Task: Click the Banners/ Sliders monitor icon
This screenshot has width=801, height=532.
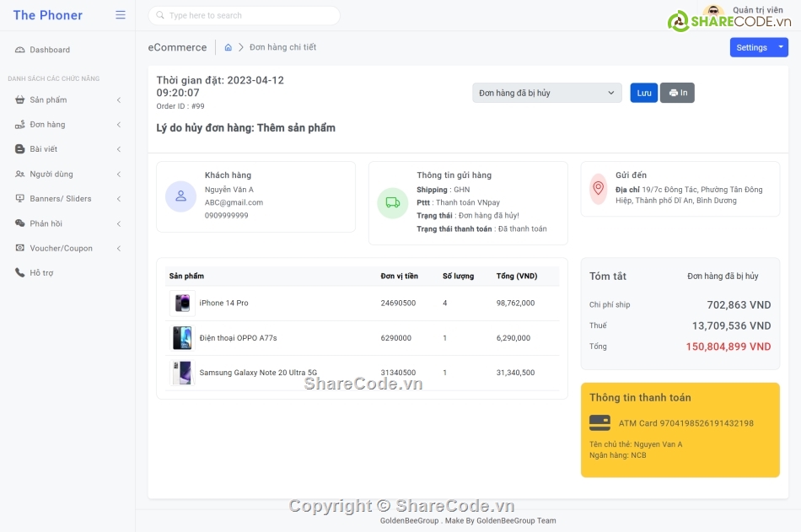Action: pos(20,198)
